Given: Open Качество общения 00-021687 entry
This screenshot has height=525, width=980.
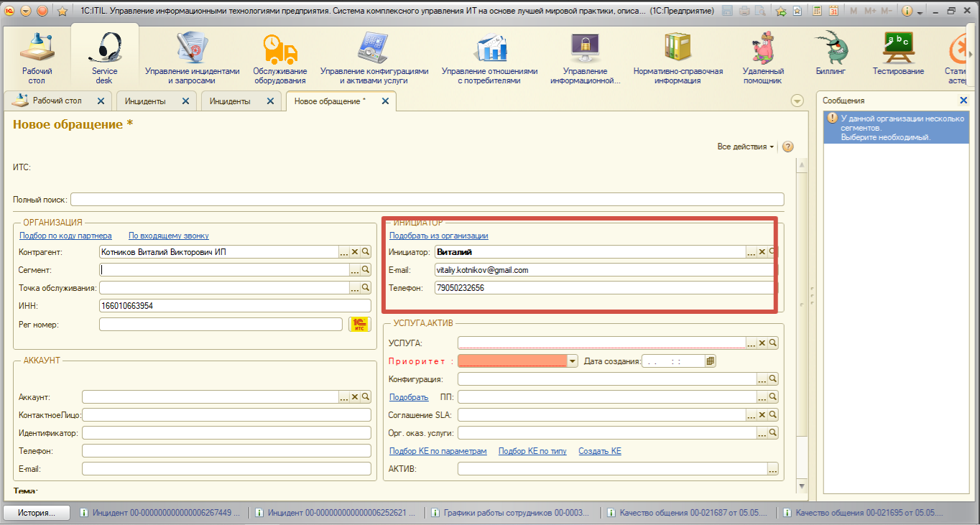Looking at the screenshot, I should click(x=688, y=513).
